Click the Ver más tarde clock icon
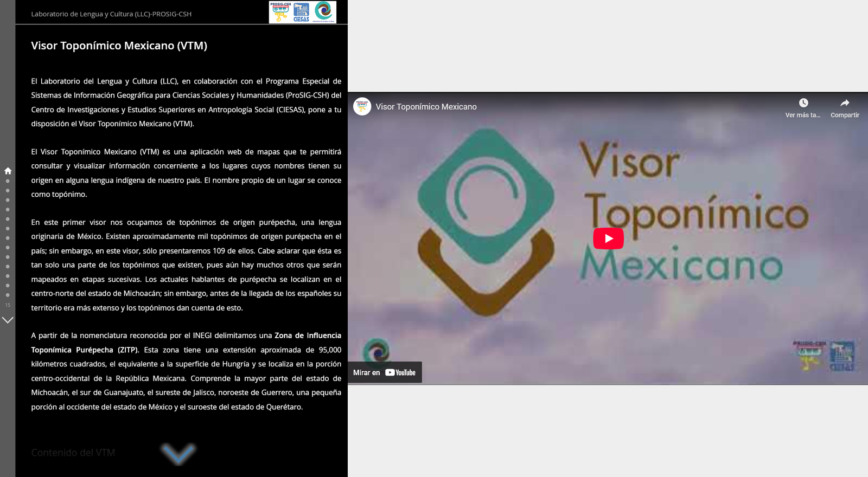The width and height of the screenshot is (868, 477). pos(803,103)
